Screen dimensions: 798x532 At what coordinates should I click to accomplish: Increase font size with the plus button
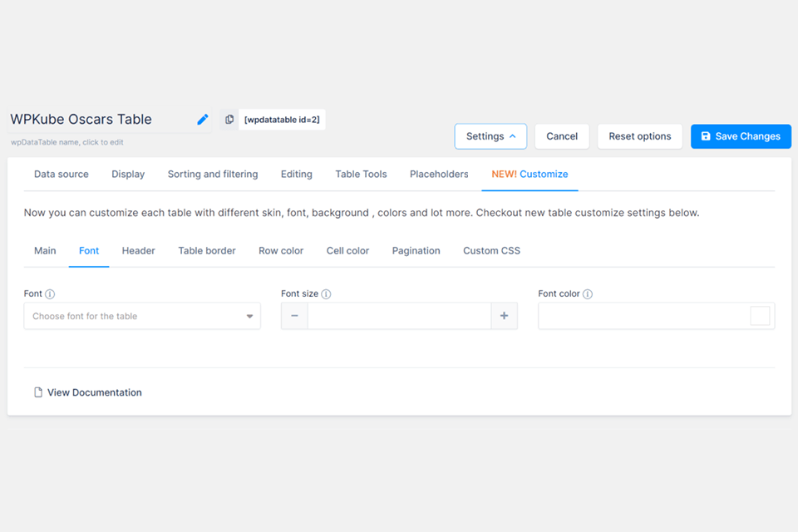[504, 316]
